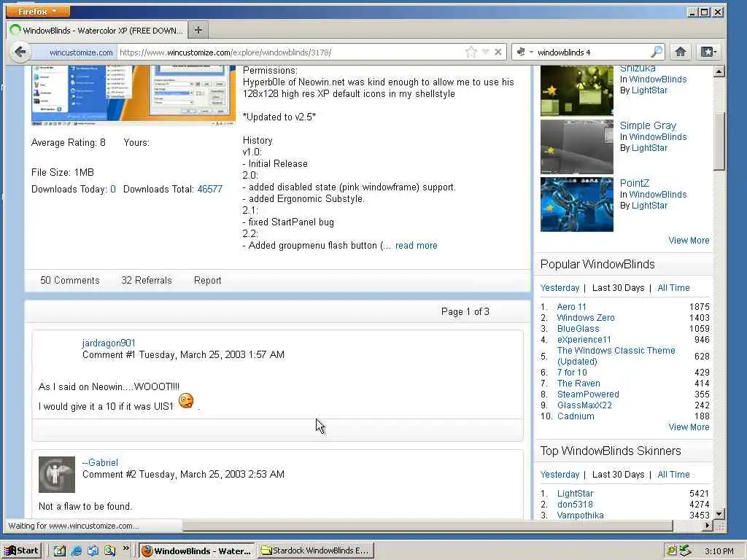Go to the Firefox home page icon
Screen dimensions: 747x560
pos(681,52)
